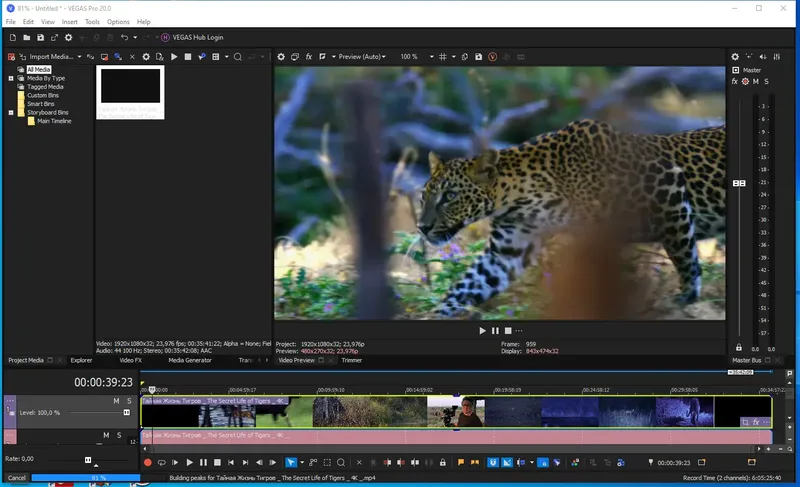
Task: Open the Preview (Auto) quality dropdown
Action: [360, 57]
